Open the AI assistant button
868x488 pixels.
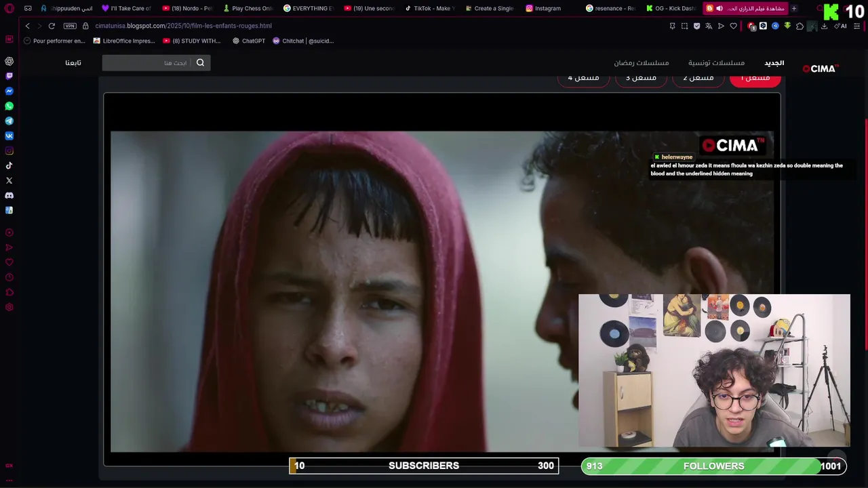click(840, 26)
